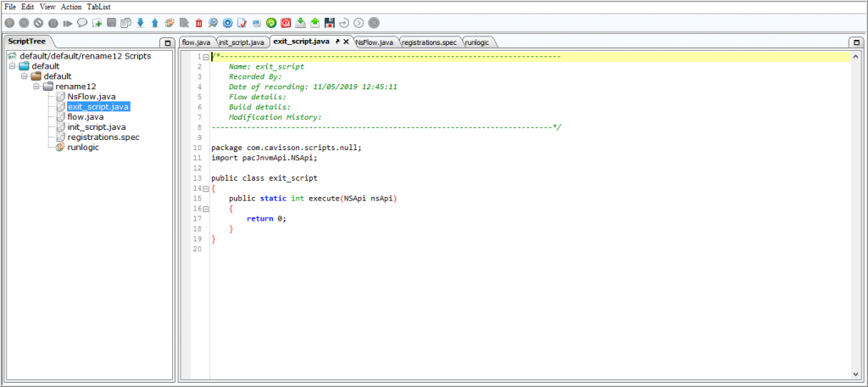Select runlogic in the script tree
This screenshot has width=868, height=387.
(83, 147)
